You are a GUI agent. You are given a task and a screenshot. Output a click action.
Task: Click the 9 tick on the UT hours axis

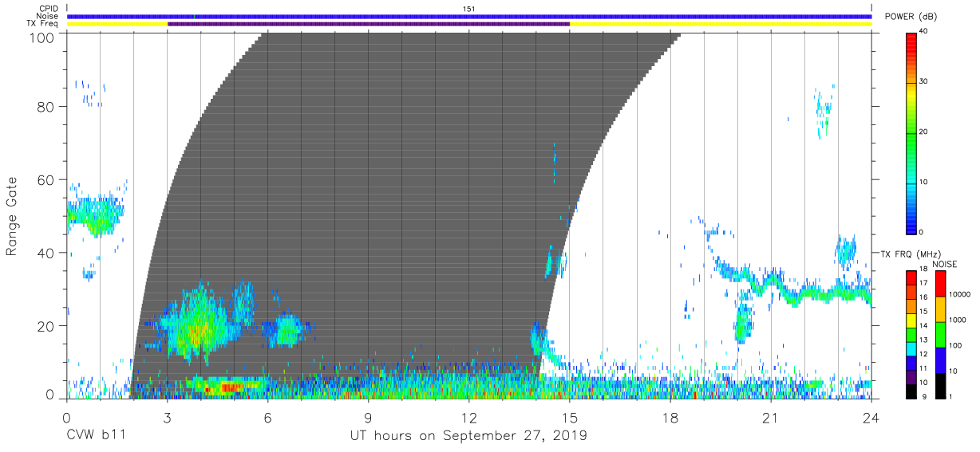coord(369,418)
